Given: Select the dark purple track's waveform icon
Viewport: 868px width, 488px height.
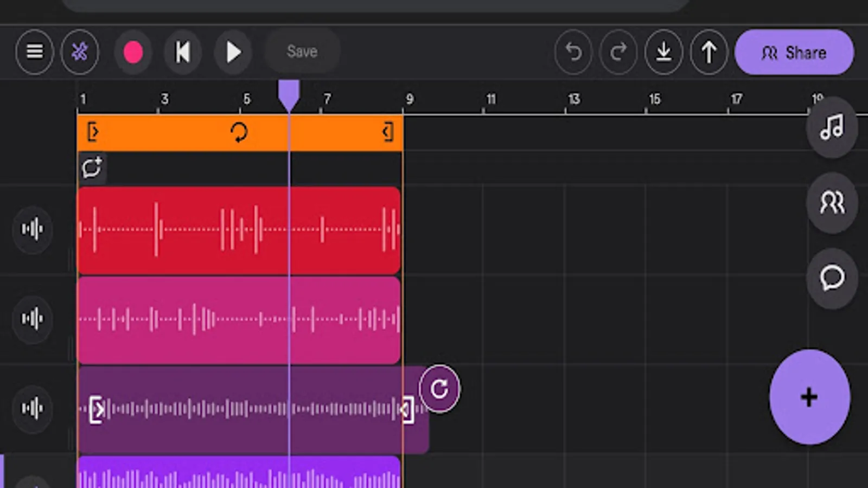Looking at the screenshot, I should (33, 408).
